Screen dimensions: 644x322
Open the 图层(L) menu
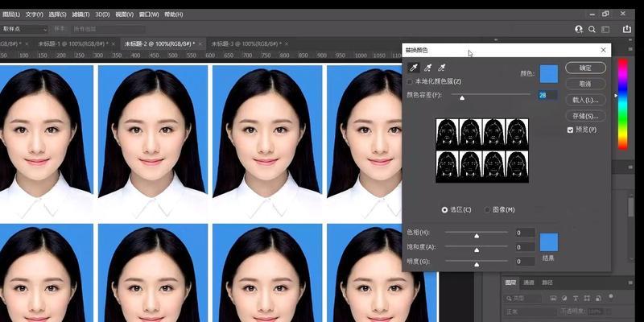click(x=10, y=14)
